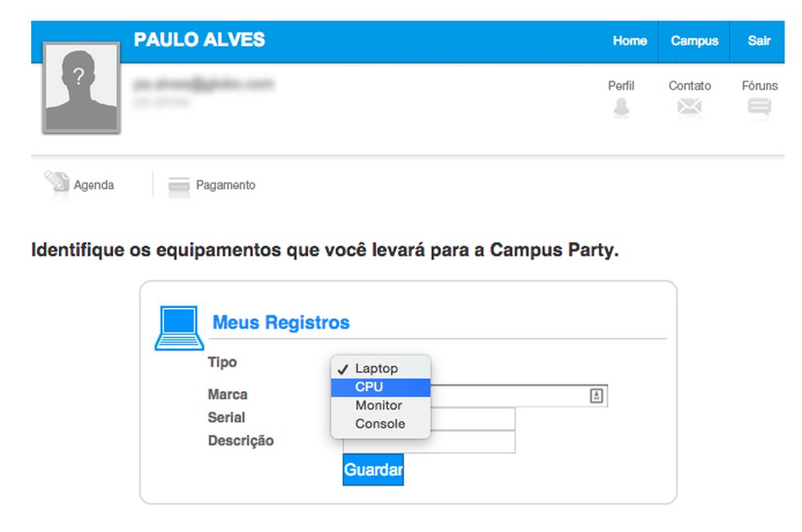Click the contact autofill icon in Marca field
802x532 pixels.
pyautogui.click(x=596, y=395)
